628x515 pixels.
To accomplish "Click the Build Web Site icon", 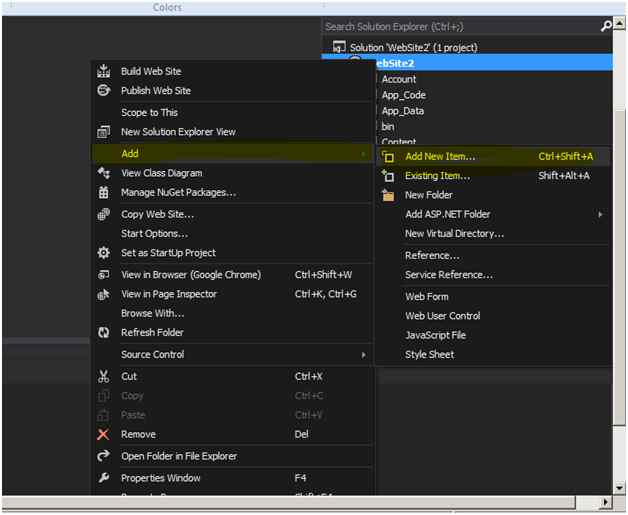I will coord(102,71).
